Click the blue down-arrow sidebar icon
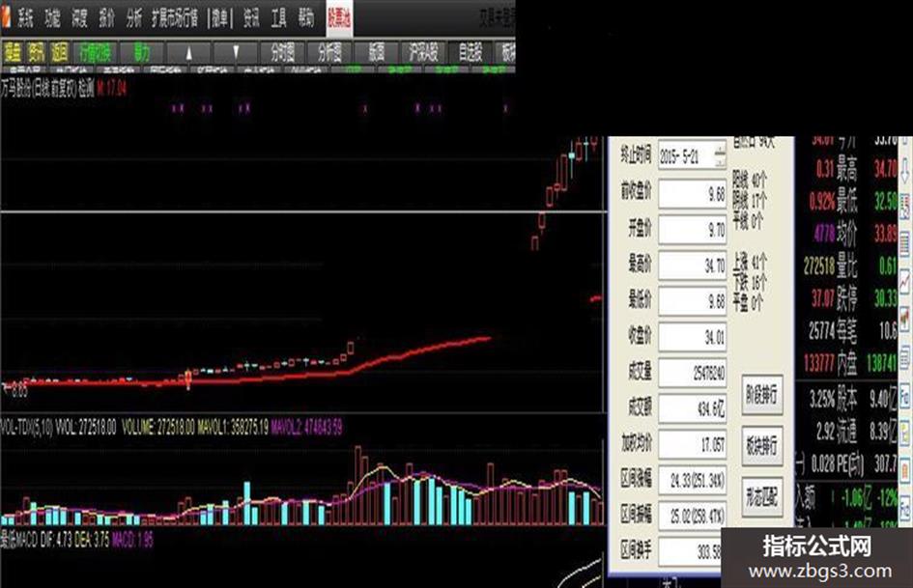Screen dimensions: 913x588 905,172
